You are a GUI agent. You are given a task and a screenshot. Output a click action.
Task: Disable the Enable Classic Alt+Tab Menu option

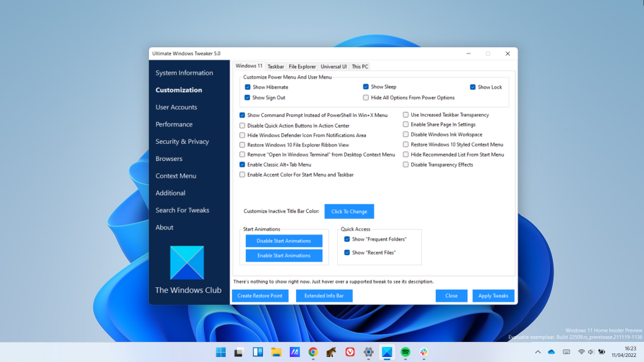coord(241,165)
